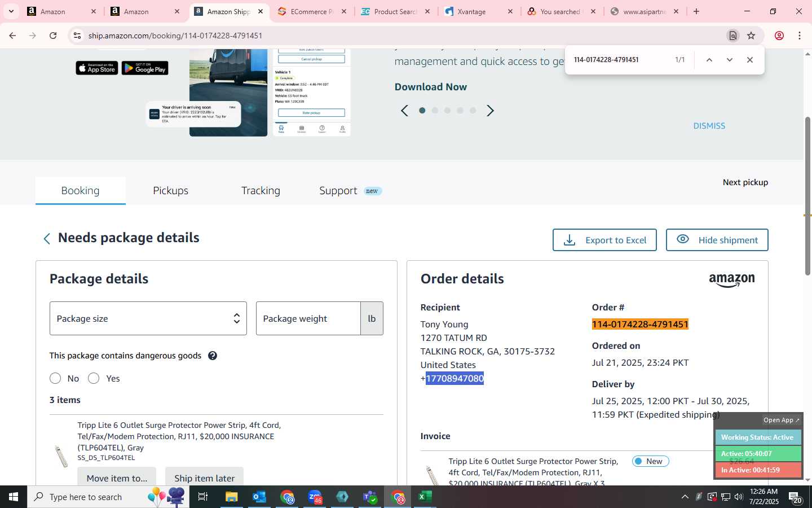Open the reader mode icon in address bar
The image size is (812, 508).
point(733,36)
